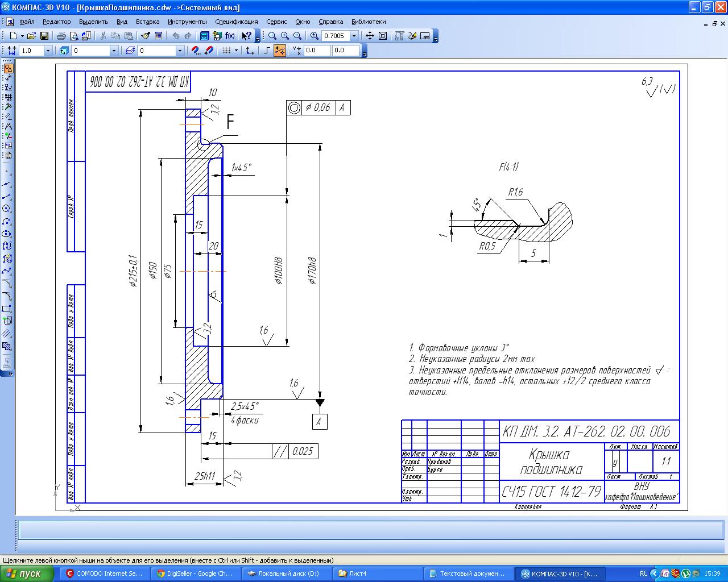Expand the zoom scale 0.7005 dropdown
Screen dimensions: 728x582
tap(354, 36)
